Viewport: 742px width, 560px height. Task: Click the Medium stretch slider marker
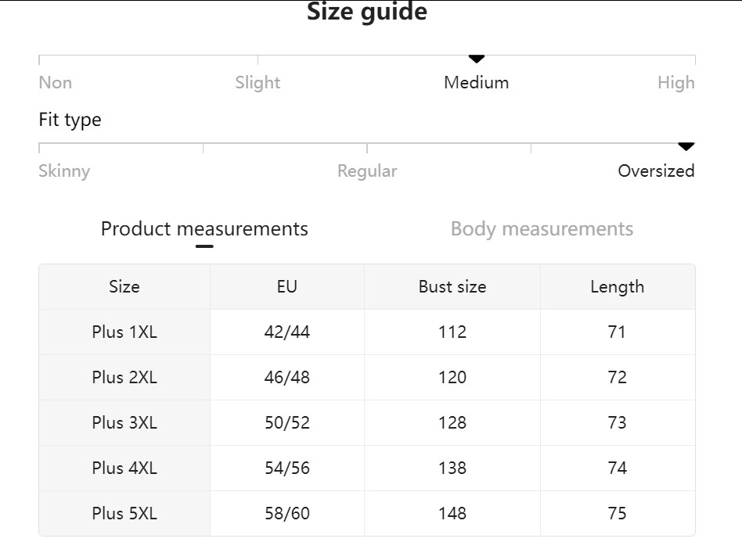click(477, 59)
